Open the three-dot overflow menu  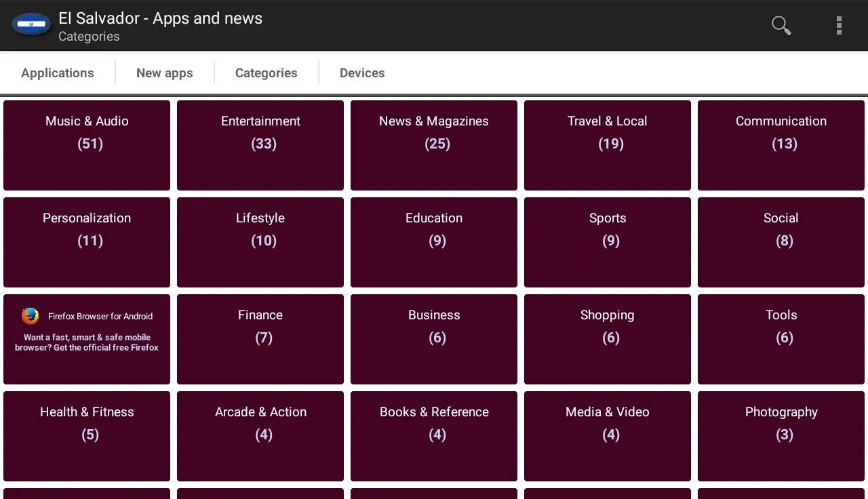tap(839, 25)
